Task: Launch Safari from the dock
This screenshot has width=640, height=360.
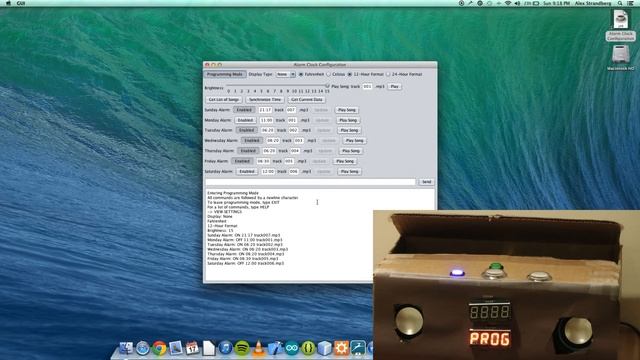Action: 142,348
